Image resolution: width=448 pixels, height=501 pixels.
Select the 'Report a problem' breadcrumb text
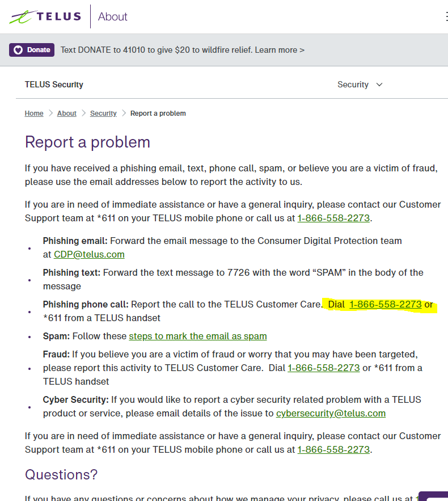point(158,113)
